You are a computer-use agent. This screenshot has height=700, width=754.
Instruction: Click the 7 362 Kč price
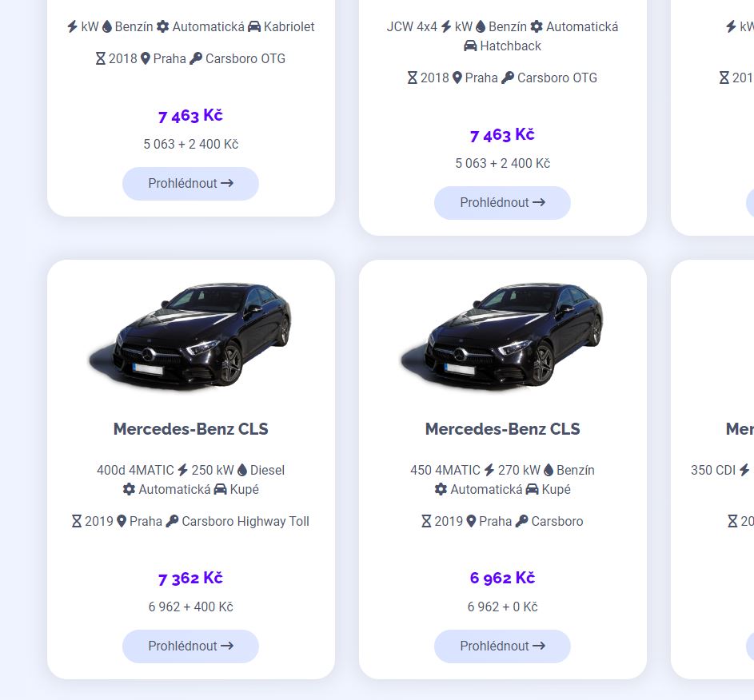(x=190, y=578)
